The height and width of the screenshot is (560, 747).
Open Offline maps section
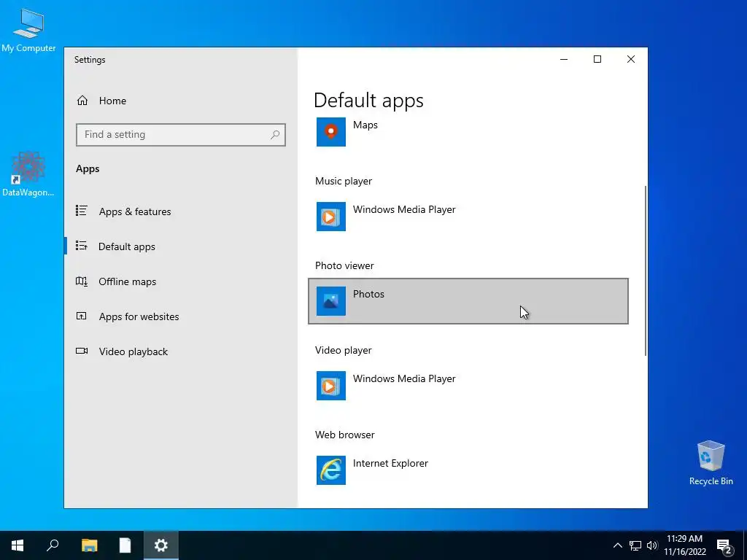(180, 281)
